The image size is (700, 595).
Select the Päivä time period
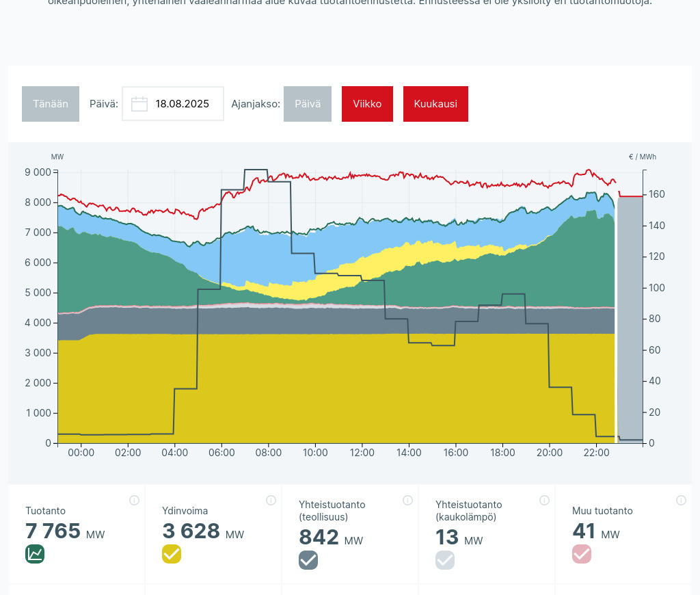point(308,104)
